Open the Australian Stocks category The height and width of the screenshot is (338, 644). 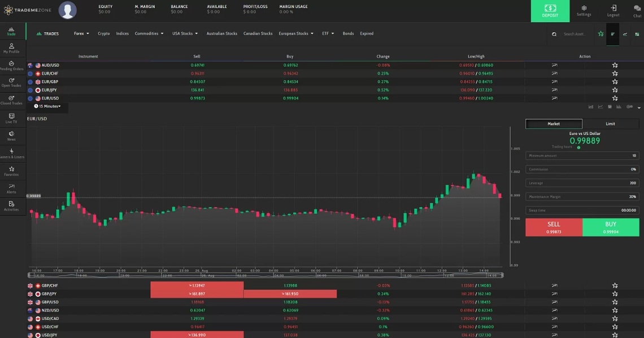tap(222, 34)
